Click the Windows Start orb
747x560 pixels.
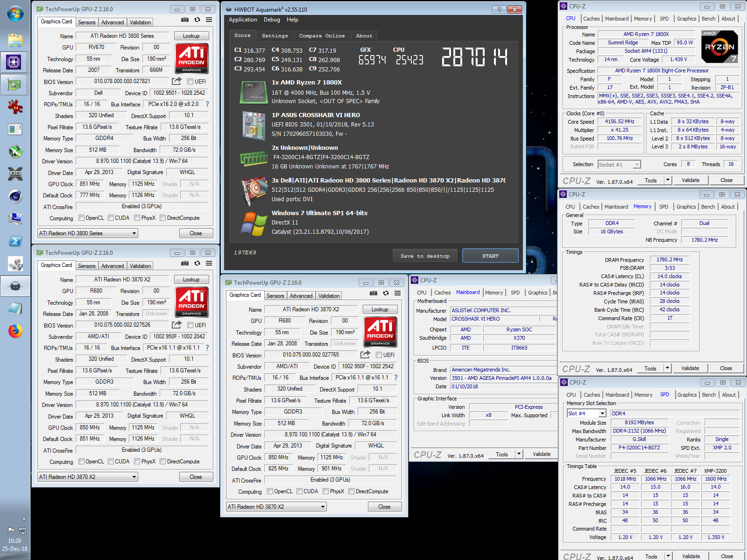15,14
